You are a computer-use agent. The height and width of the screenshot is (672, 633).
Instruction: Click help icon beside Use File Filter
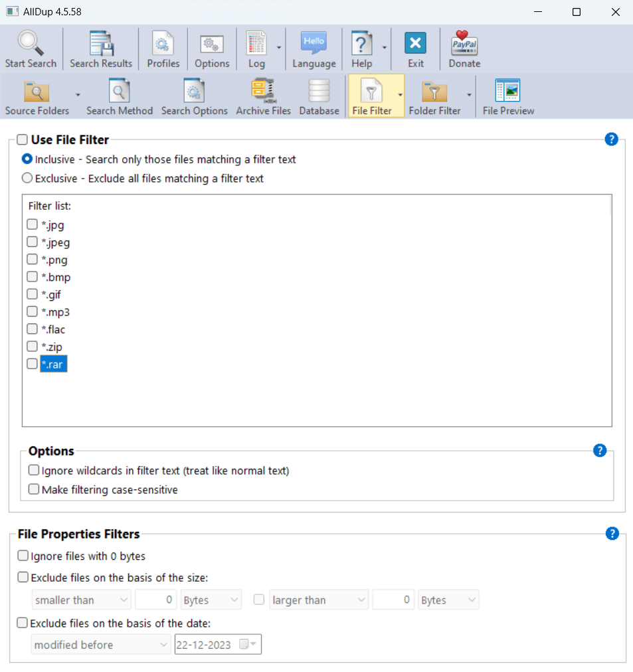point(611,139)
